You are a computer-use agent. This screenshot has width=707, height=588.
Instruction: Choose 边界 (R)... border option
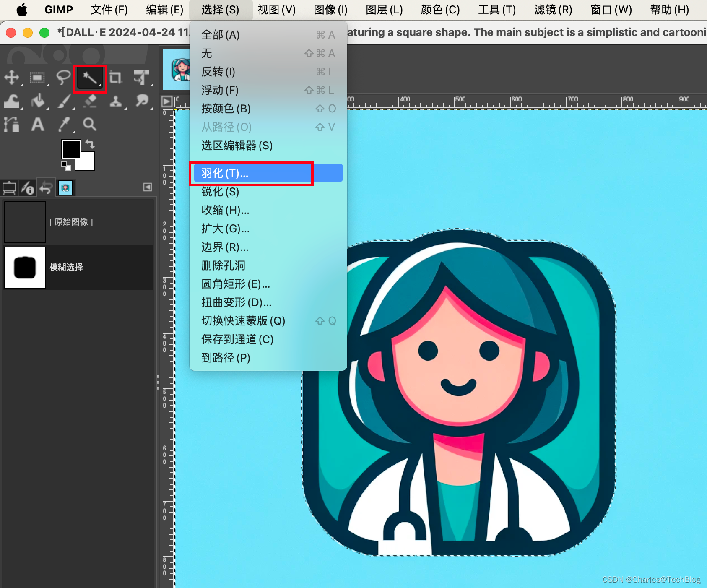(268, 247)
